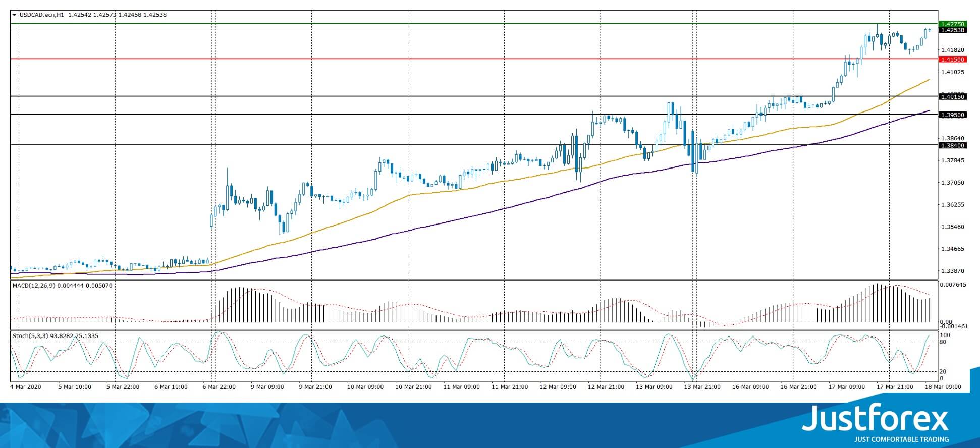Click the 1.37050 price scale value
The height and width of the screenshot is (448, 980).
click(952, 183)
